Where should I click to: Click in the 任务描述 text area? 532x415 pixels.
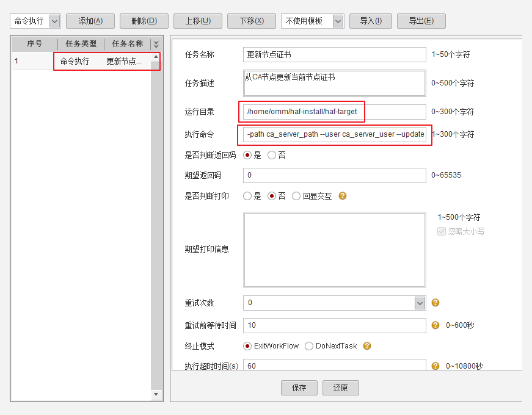(335, 84)
